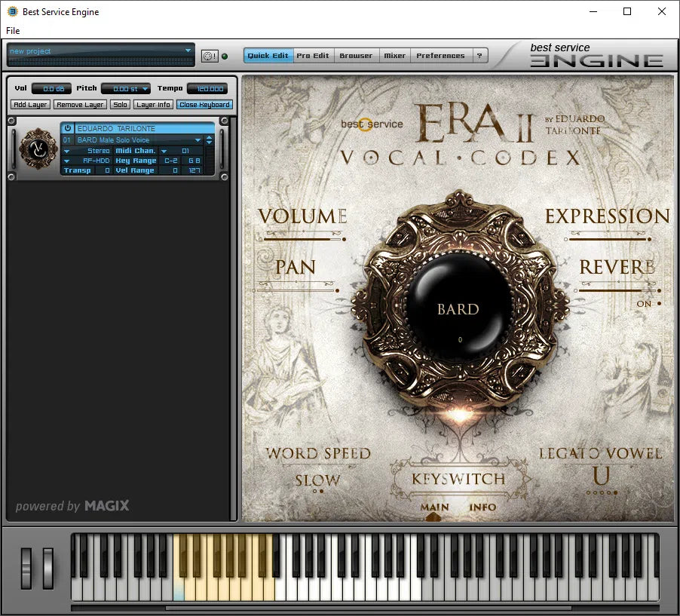Click the Close Keyboard button
The height and width of the screenshot is (616, 680).
click(204, 104)
